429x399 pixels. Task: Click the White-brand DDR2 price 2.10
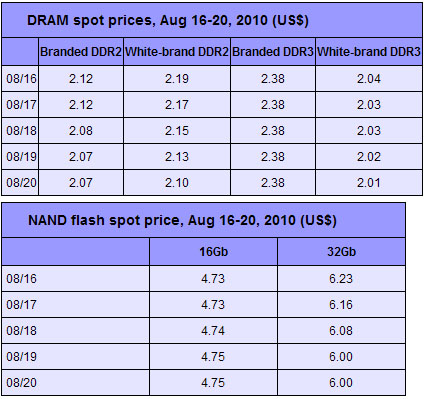(x=177, y=183)
